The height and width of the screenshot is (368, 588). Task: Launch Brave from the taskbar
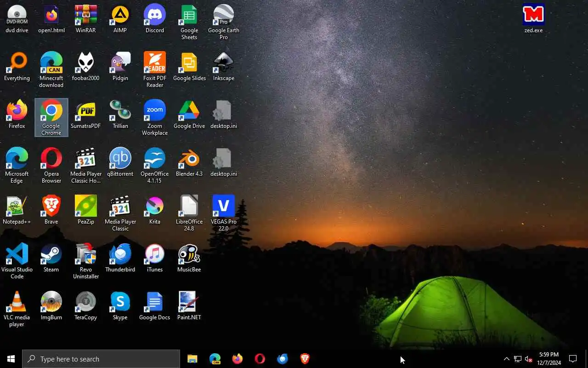[305, 359]
